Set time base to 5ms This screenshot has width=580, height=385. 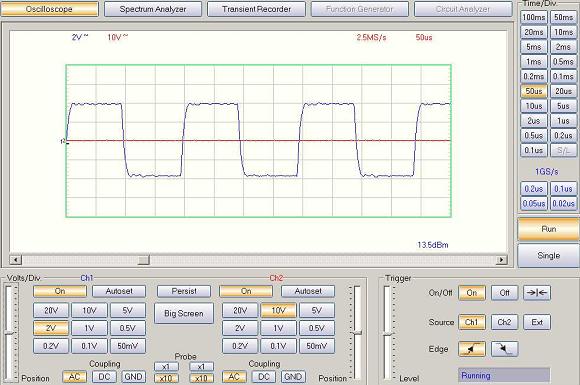point(534,47)
